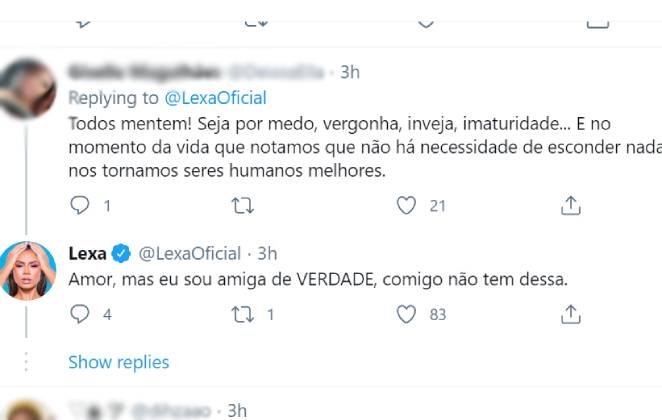
Task: Retweet Lexa's 'amiga de VERDADE' tweet
Action: point(242,314)
